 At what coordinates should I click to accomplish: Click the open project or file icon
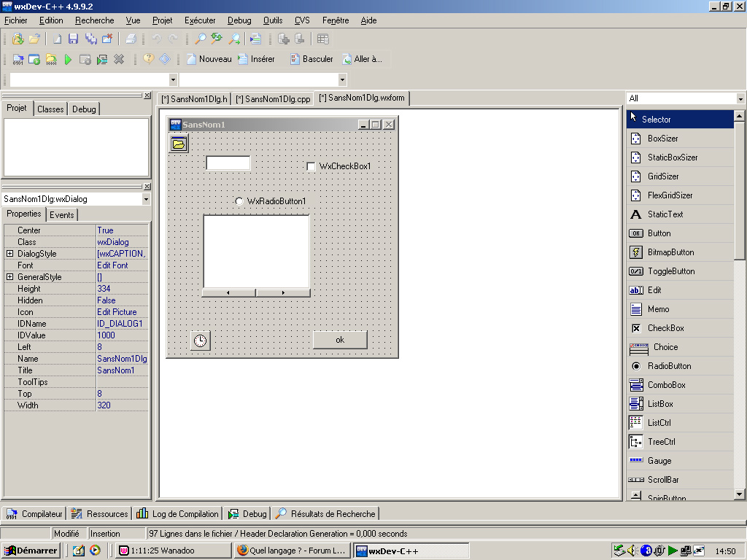pos(18,39)
